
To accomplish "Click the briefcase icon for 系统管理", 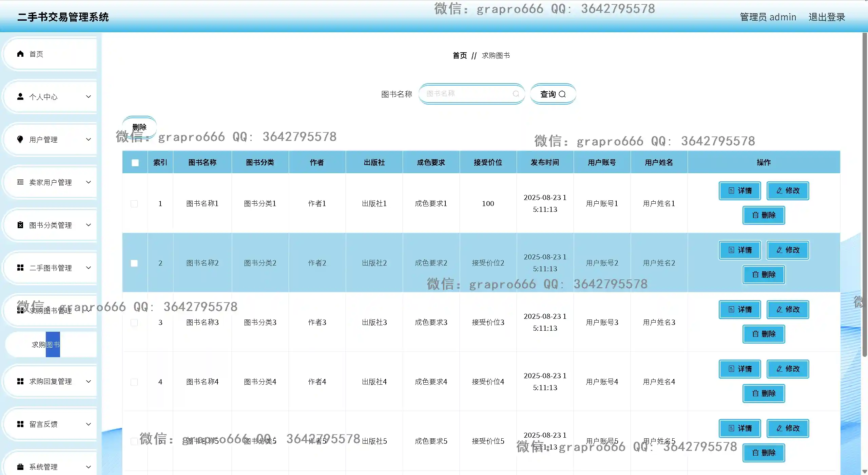I will click(x=20, y=467).
